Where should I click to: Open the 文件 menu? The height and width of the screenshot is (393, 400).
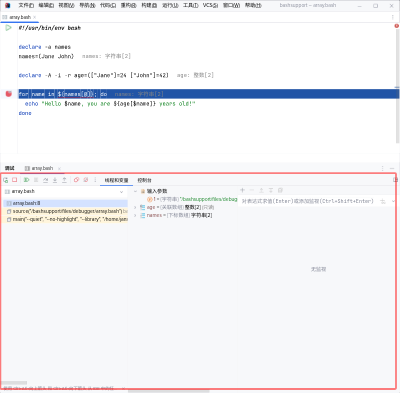[x=26, y=5]
